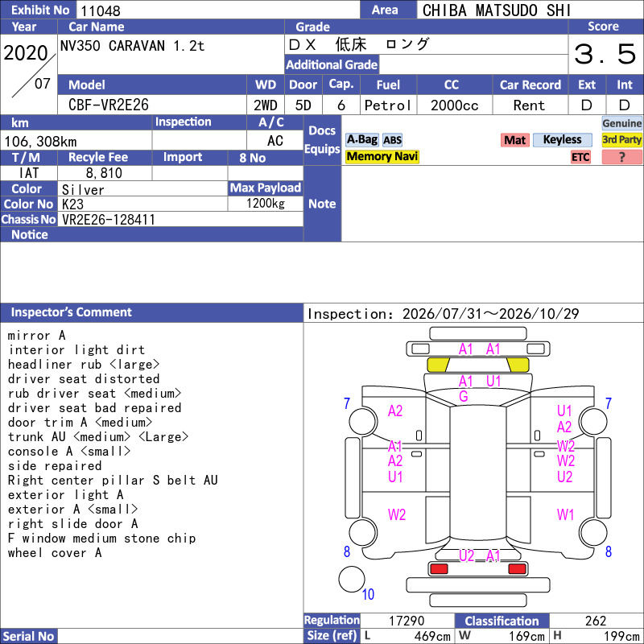Screen dimensions: 644x644
Task: Click the score value 3.5
Action: click(x=605, y=54)
